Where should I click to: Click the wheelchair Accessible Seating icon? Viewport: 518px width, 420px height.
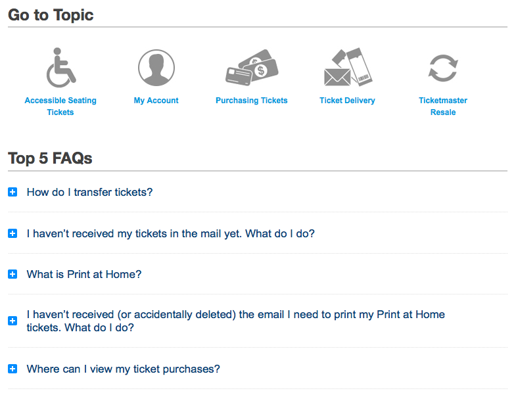(60, 68)
